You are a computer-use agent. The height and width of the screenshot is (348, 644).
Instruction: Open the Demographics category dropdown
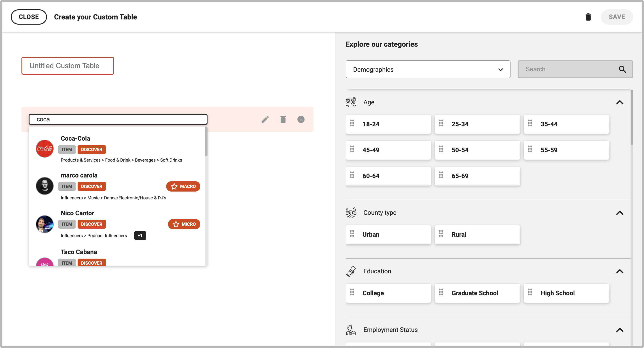coord(428,70)
